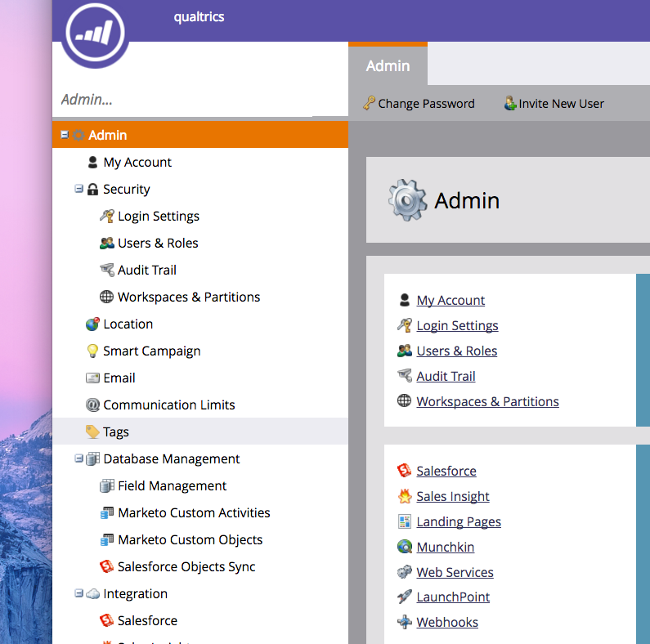The height and width of the screenshot is (644, 650).
Task: Click the camera icon beside Audit Trail in tree
Action: click(x=107, y=270)
